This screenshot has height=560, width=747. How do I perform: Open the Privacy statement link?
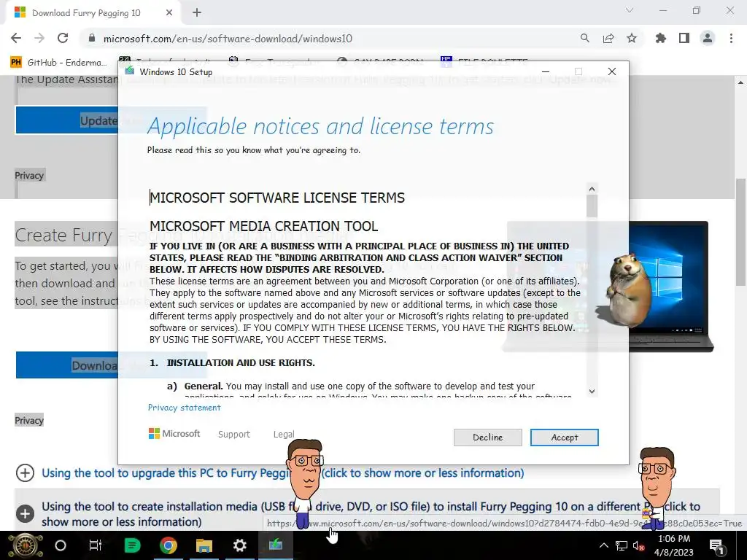point(184,408)
